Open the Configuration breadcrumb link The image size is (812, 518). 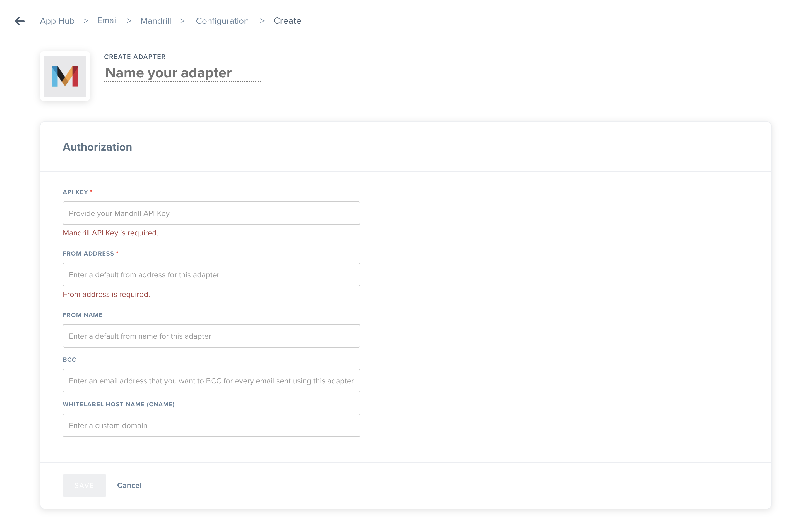[x=222, y=21]
